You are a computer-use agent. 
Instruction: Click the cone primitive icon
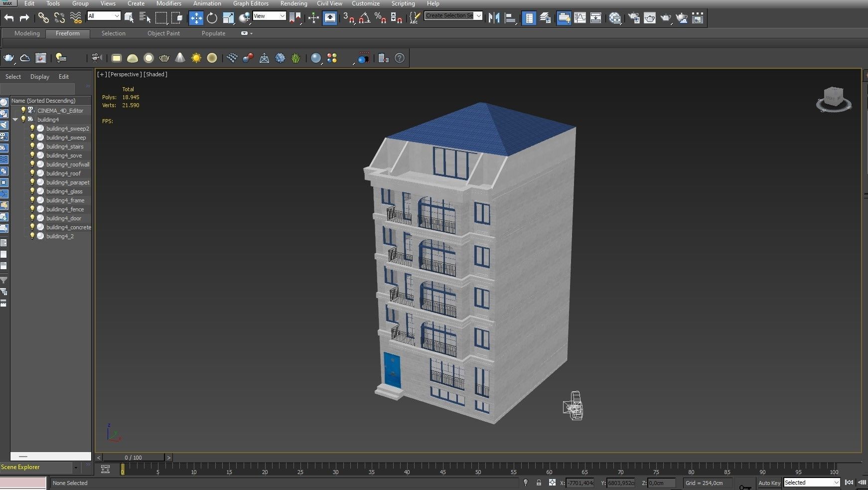(180, 58)
